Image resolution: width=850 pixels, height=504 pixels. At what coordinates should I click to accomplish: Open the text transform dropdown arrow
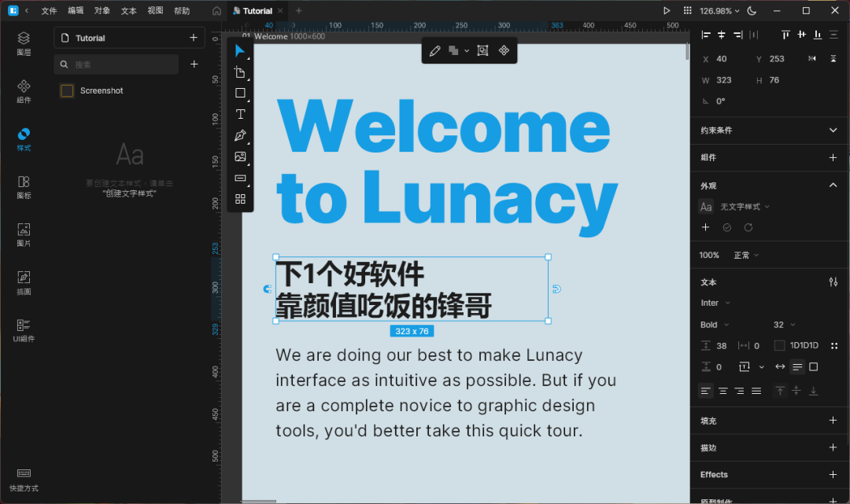coord(762,367)
